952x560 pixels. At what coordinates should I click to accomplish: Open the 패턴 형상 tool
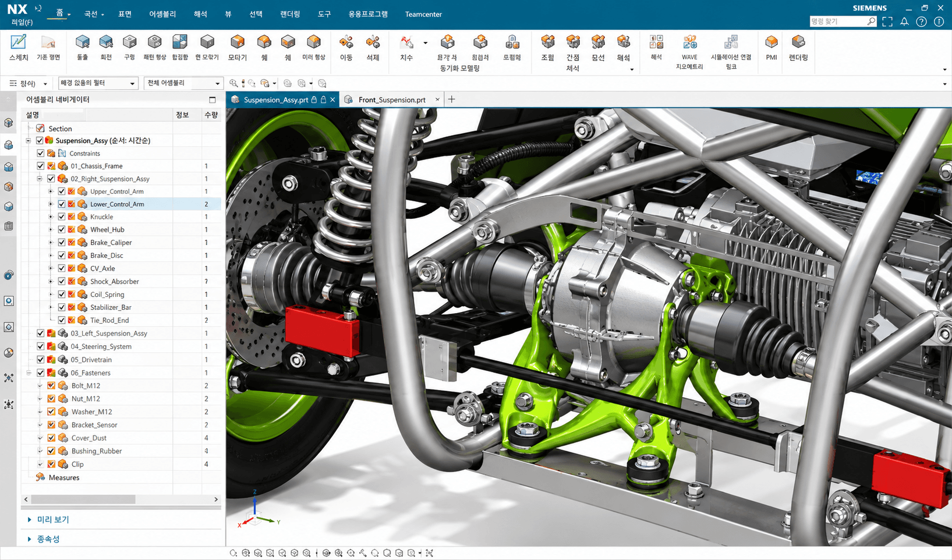pyautogui.click(x=155, y=47)
